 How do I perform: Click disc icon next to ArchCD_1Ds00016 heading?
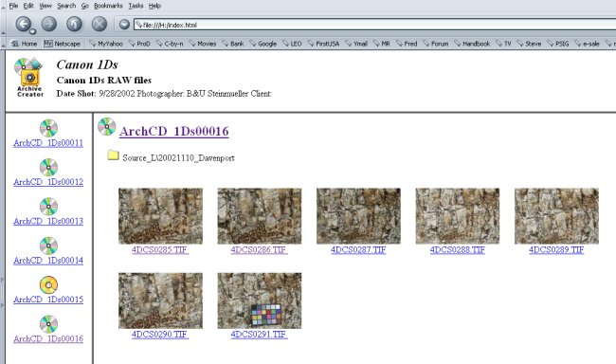(x=107, y=127)
